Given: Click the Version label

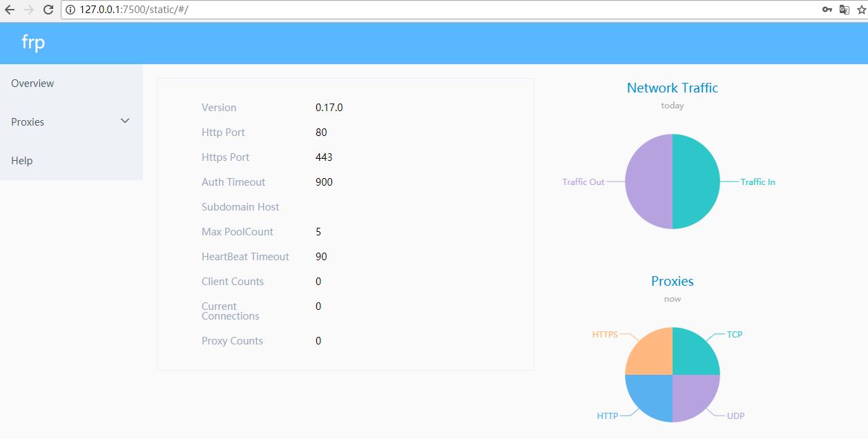Looking at the screenshot, I should click(x=219, y=108).
